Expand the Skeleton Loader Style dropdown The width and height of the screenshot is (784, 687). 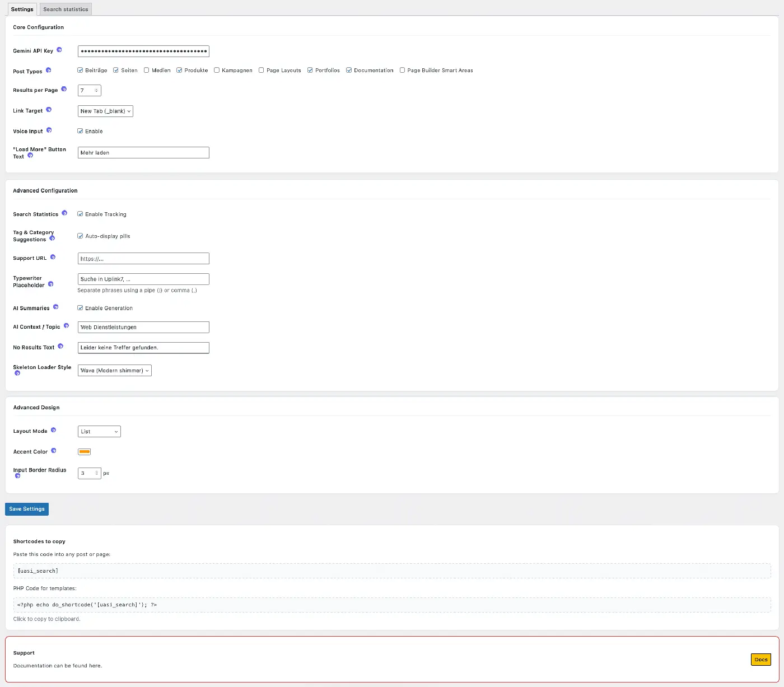pos(114,371)
